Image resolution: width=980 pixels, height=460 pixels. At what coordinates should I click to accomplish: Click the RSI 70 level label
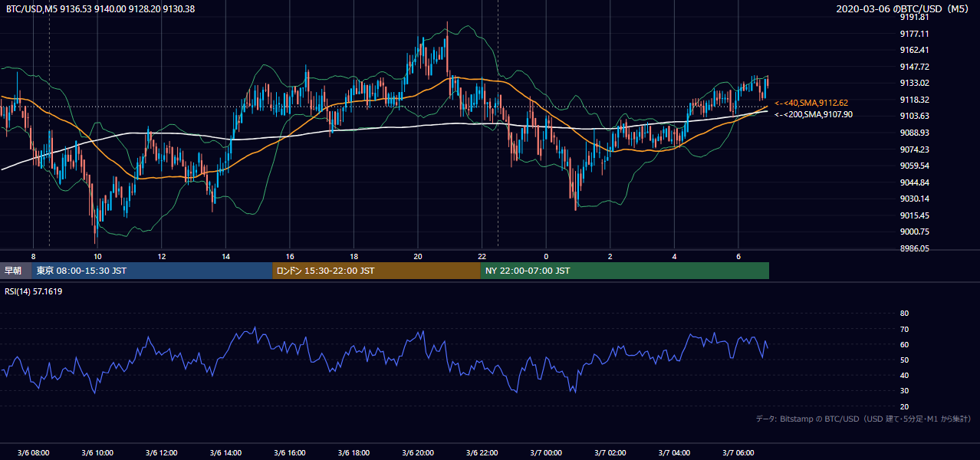(904, 329)
